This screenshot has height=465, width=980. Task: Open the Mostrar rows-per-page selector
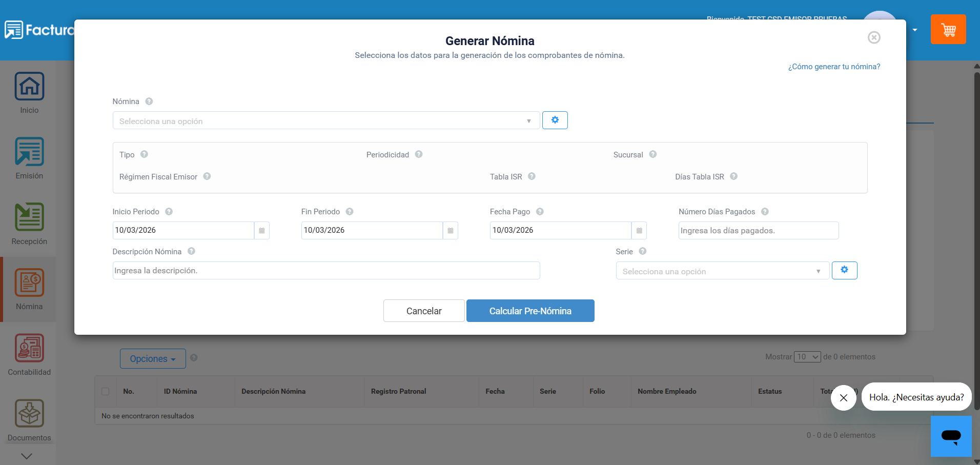807,357
